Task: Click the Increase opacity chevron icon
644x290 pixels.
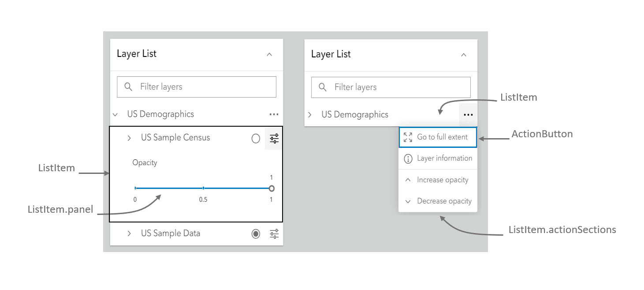Action: tap(408, 180)
